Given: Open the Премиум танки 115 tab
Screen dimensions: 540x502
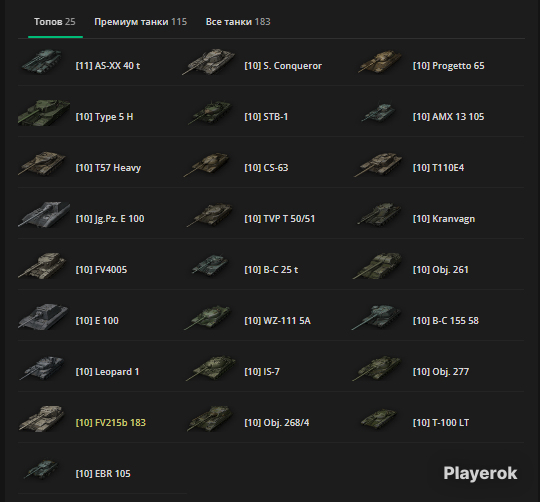Looking at the screenshot, I should 141,22.
